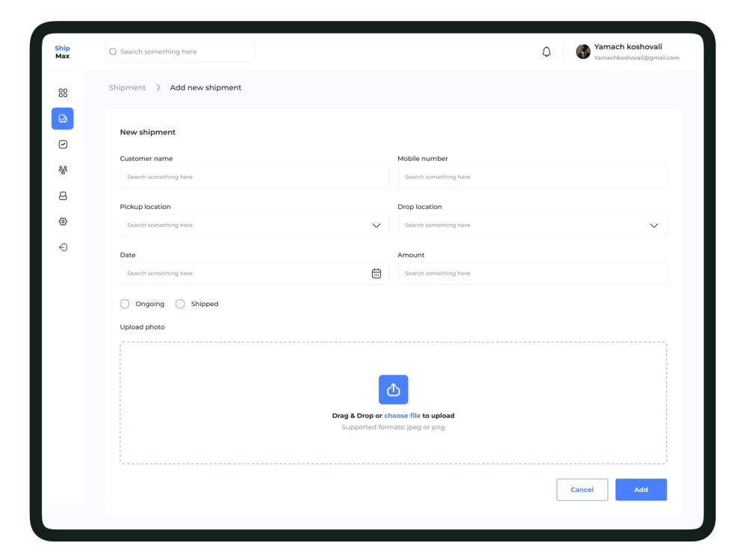
Task: Focus the Customer name input
Action: (x=255, y=177)
